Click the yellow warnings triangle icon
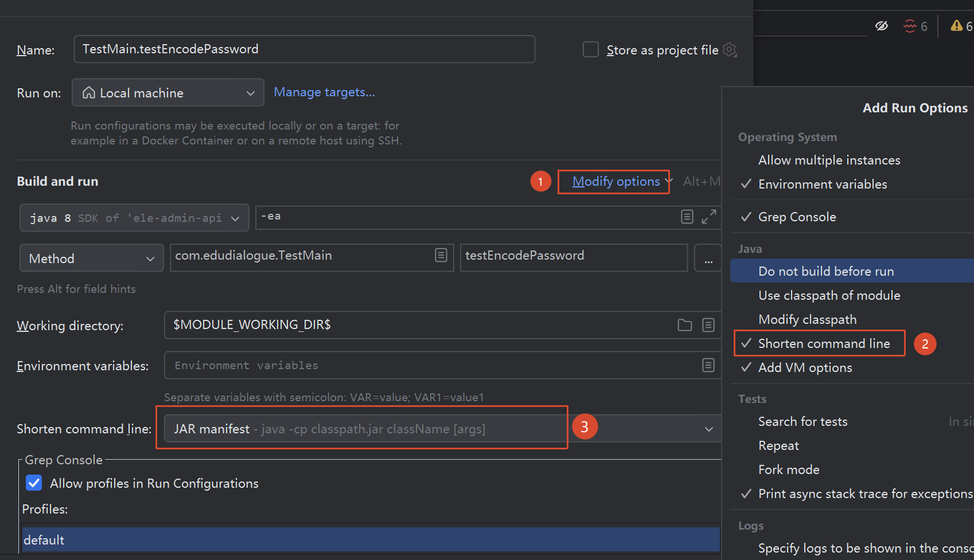The width and height of the screenshot is (974, 560). tap(957, 26)
